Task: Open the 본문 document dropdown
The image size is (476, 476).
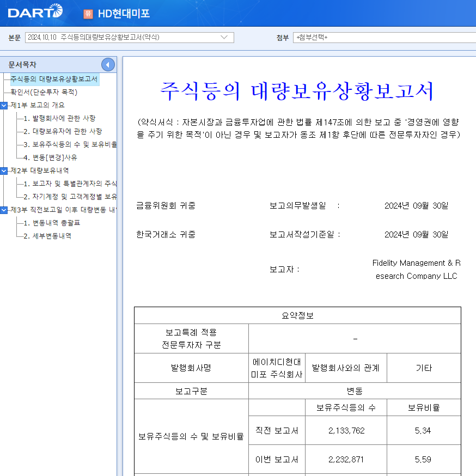Action: 129,38
